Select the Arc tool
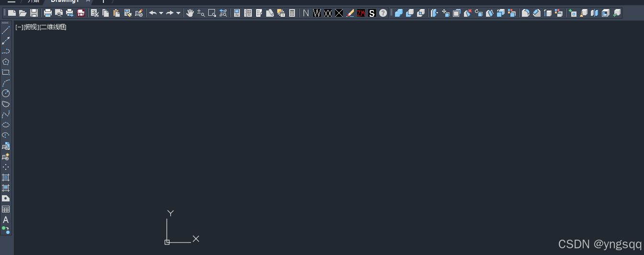The image size is (644, 255). tap(6, 83)
